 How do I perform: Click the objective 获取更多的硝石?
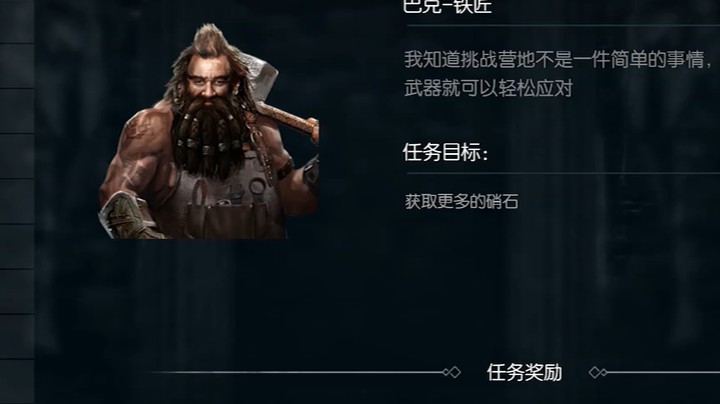[x=461, y=202]
